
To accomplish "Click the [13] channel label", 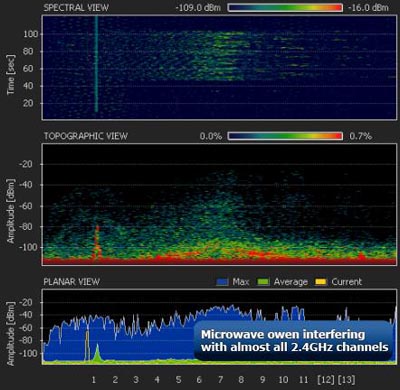I will point(346,380).
